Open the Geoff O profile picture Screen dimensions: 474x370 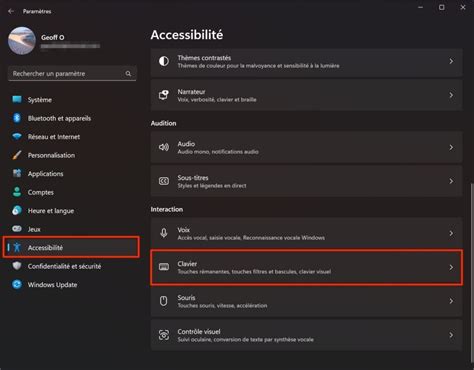click(x=22, y=41)
